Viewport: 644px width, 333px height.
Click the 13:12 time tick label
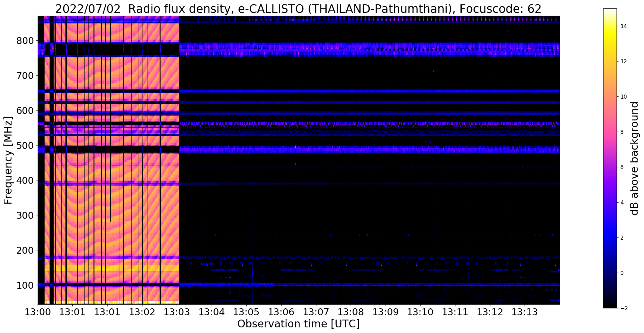[x=490, y=311]
